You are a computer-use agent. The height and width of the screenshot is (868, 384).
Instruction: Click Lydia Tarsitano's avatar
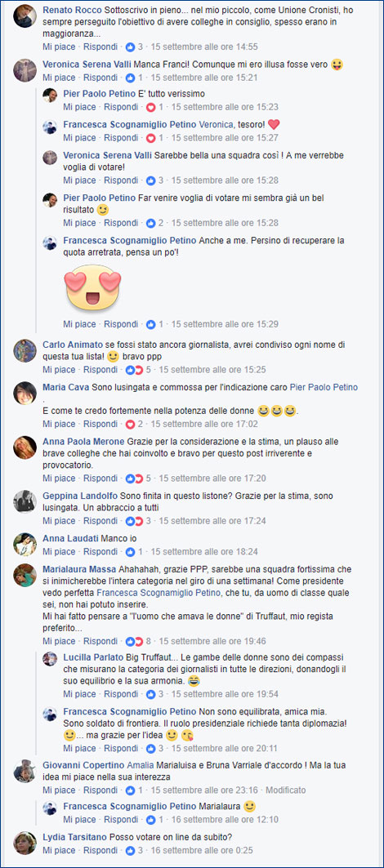[x=25, y=843]
